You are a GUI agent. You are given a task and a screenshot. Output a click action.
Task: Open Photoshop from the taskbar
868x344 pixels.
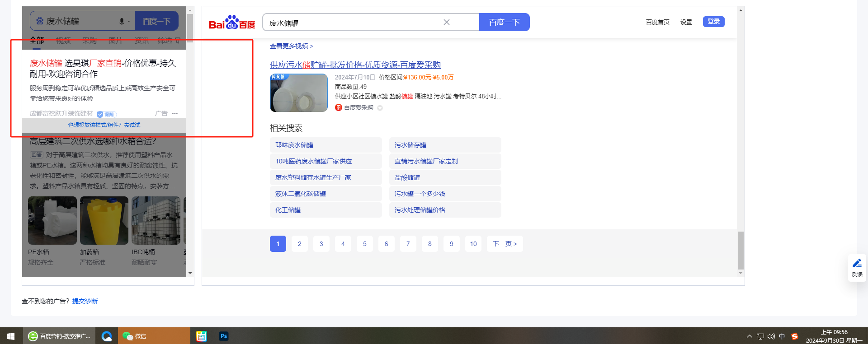pyautogui.click(x=224, y=336)
